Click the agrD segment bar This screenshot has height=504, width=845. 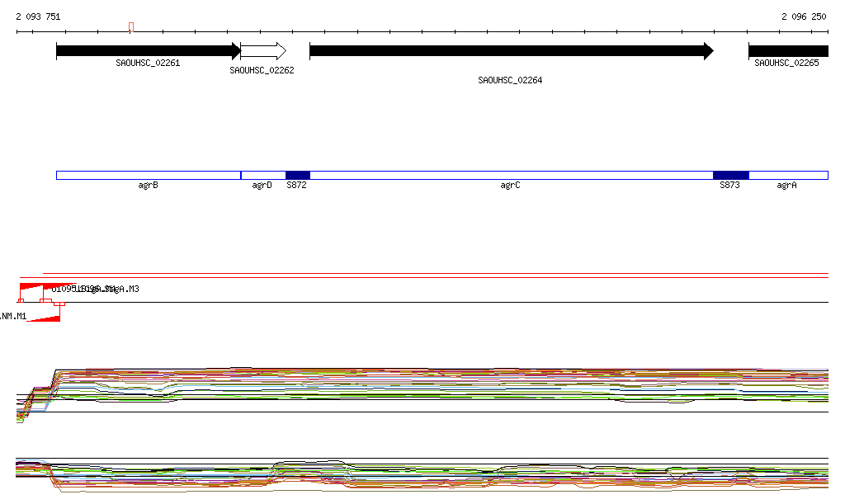[x=262, y=175]
